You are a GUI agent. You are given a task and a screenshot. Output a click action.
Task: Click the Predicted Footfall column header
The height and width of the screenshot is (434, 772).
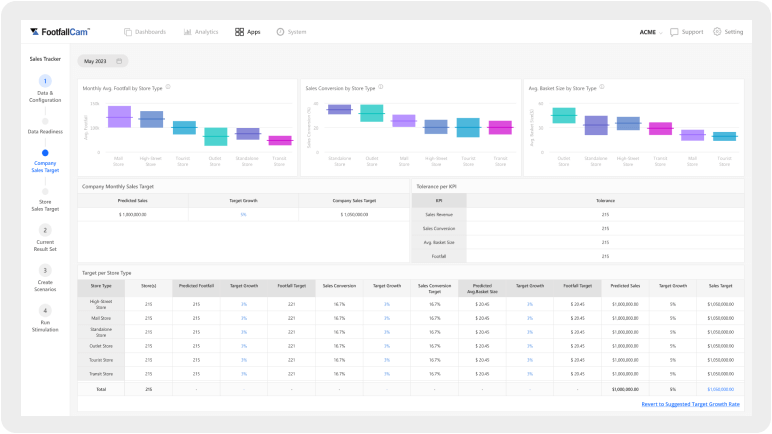coord(196,288)
